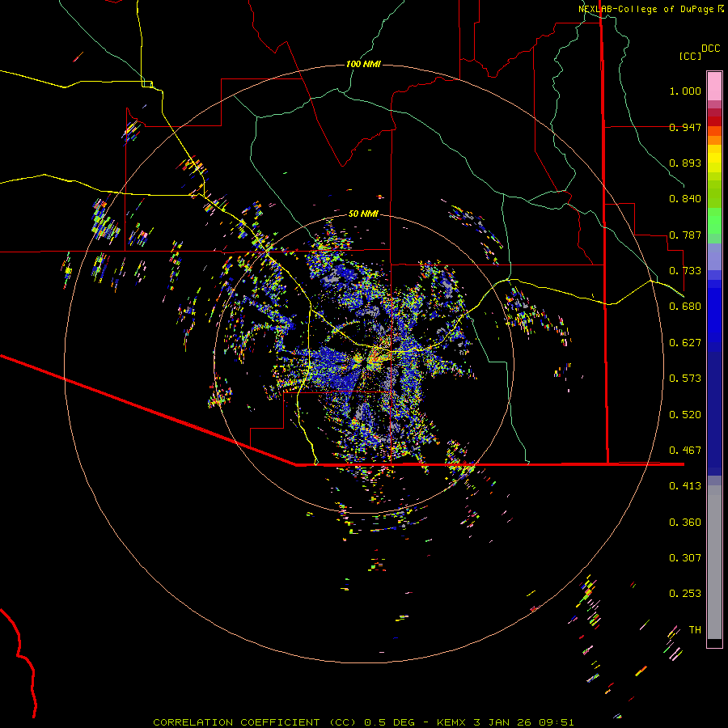This screenshot has height=728, width=728.
Task: Click the 0.5 DEG elevation text
Action: click(391, 722)
